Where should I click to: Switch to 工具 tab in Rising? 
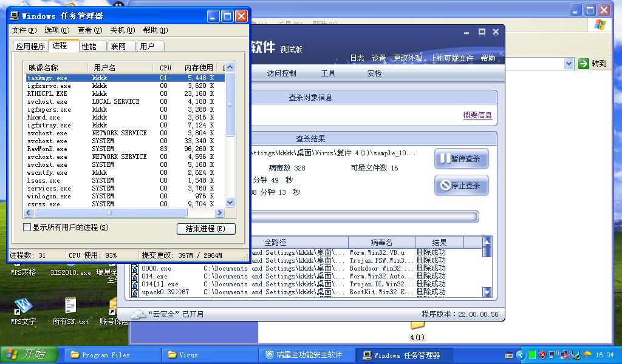click(328, 73)
